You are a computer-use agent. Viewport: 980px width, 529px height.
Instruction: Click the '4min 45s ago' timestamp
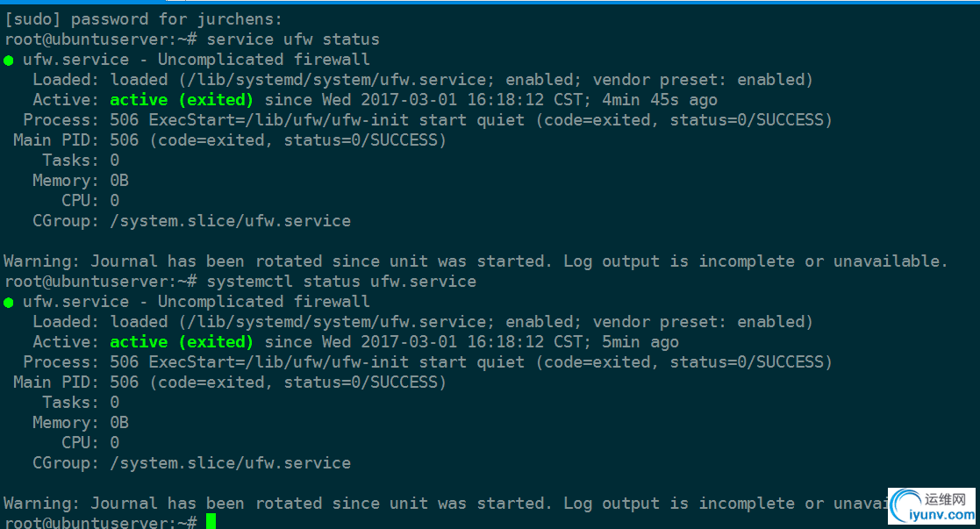(660, 100)
